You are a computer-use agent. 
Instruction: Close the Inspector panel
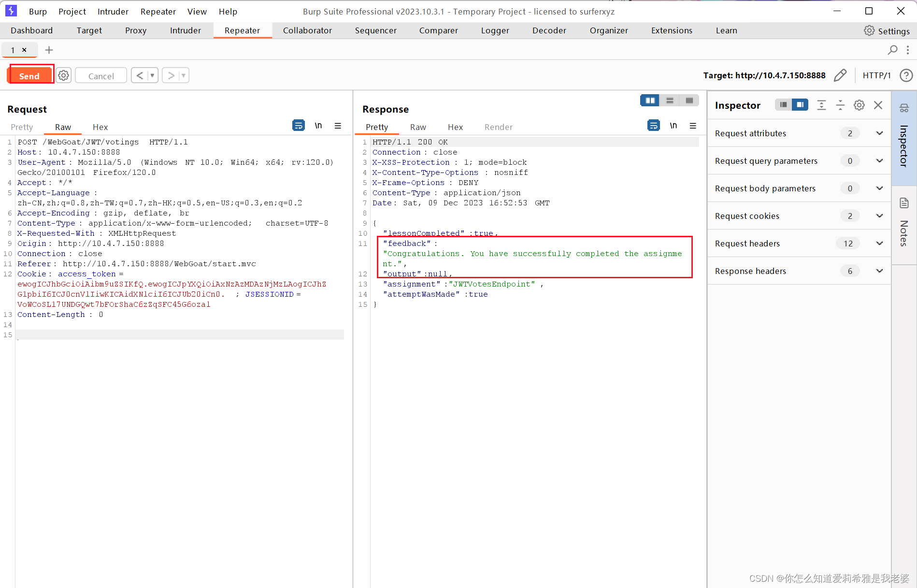(878, 105)
